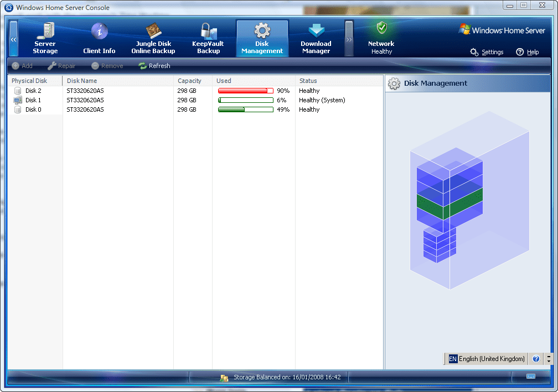Screen dimensions: 558x392
Task: Select the Disk 1 system disk icon
Action: pyautogui.click(x=18, y=100)
